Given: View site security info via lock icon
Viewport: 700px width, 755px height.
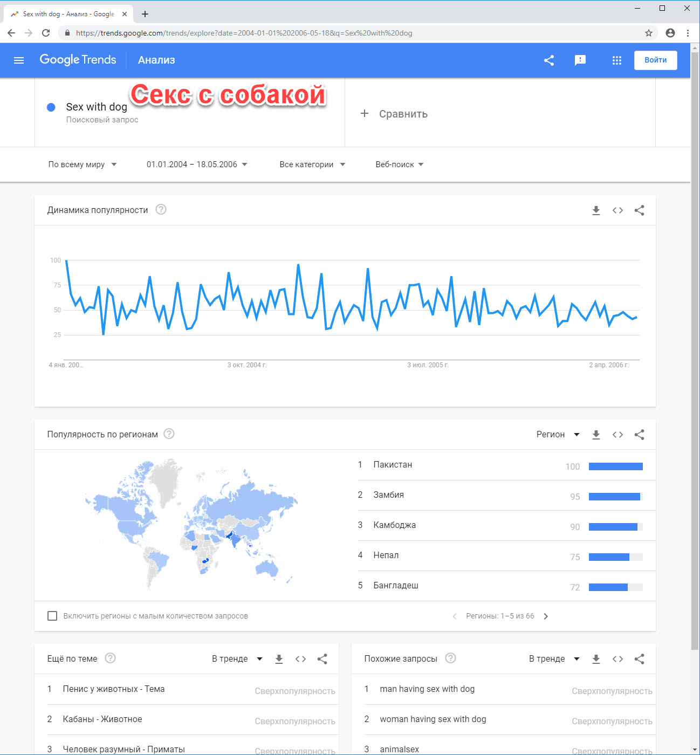Looking at the screenshot, I should coord(67,33).
